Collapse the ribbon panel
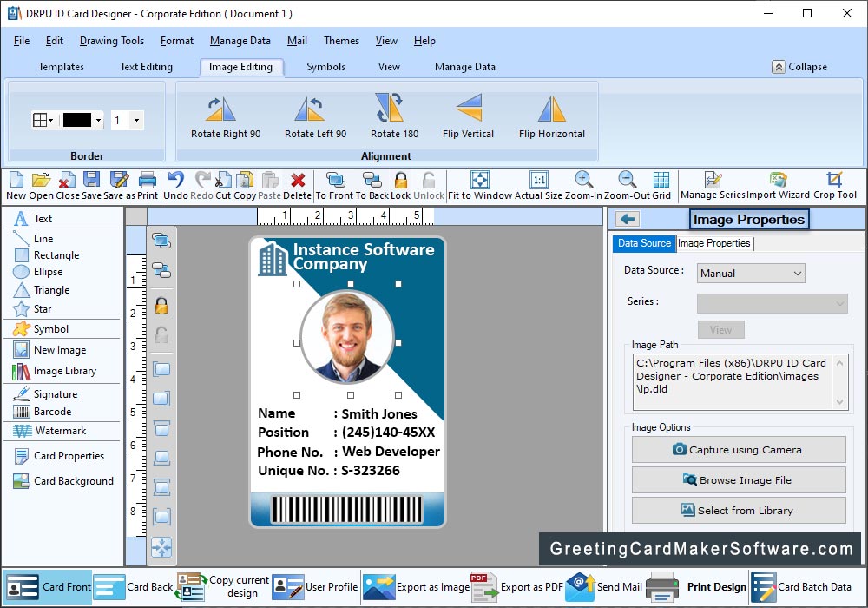868x608 pixels. coord(799,67)
